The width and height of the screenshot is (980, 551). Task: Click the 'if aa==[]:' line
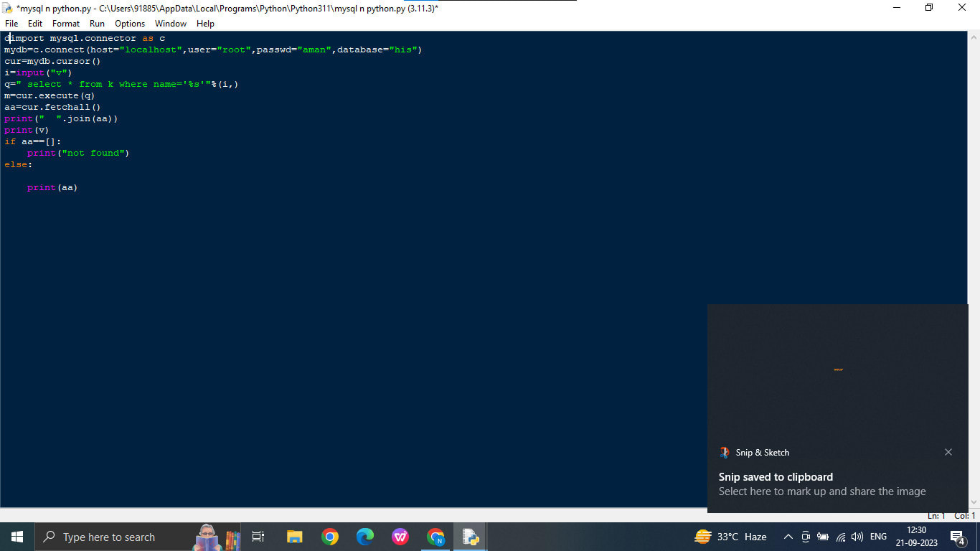33,141
